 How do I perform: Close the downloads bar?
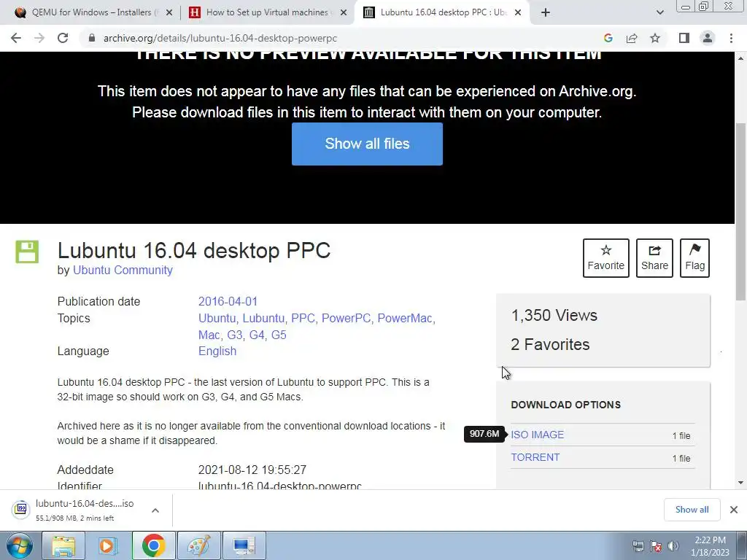point(734,510)
